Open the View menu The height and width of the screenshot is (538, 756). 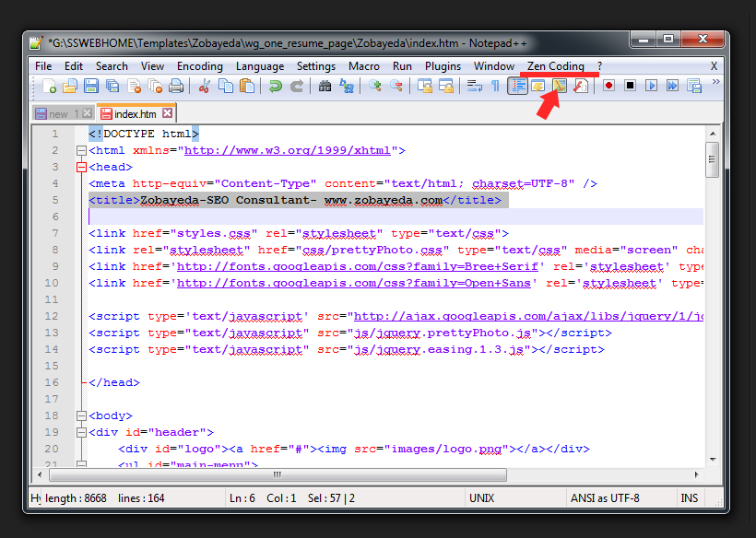click(x=152, y=66)
